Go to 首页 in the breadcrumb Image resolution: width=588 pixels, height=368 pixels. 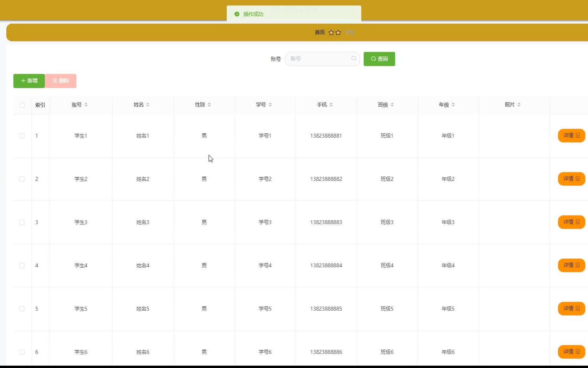320,32
